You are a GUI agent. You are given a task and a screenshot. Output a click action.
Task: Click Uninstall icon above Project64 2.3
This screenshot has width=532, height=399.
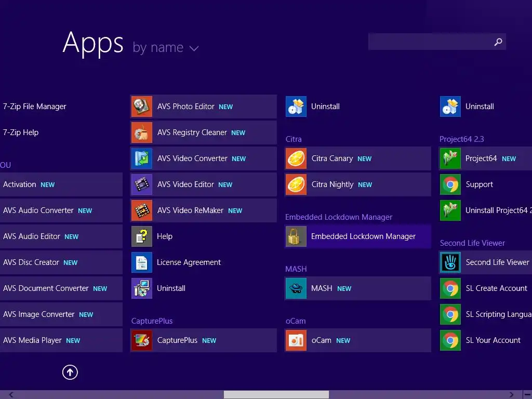click(x=450, y=107)
